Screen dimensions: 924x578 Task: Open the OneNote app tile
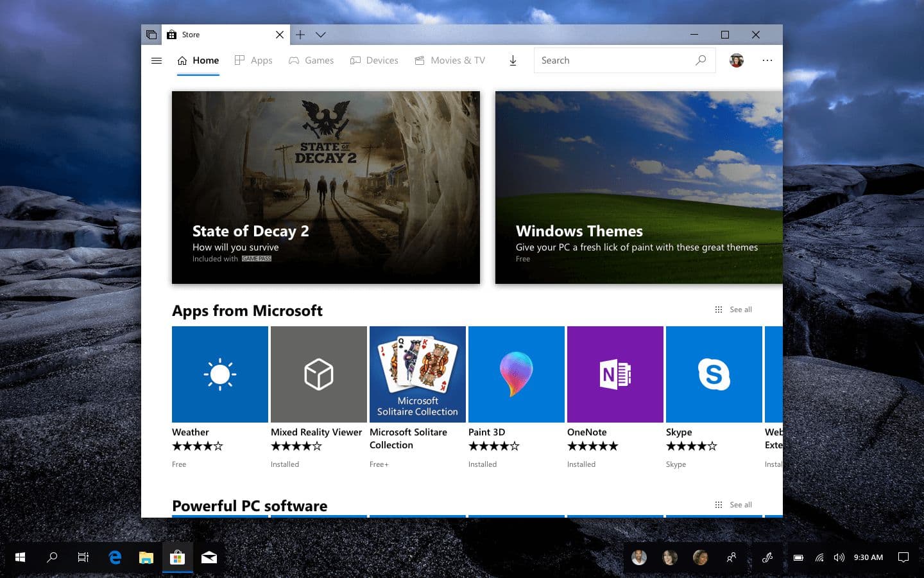pyautogui.click(x=615, y=374)
